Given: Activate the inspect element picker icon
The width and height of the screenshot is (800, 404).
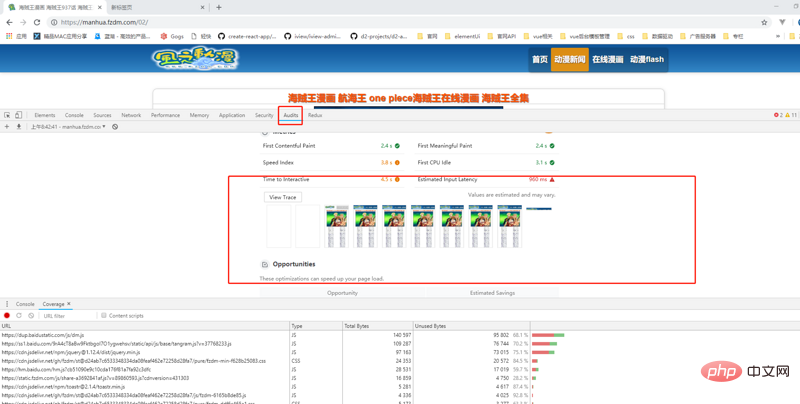Looking at the screenshot, I should coord(7,115).
